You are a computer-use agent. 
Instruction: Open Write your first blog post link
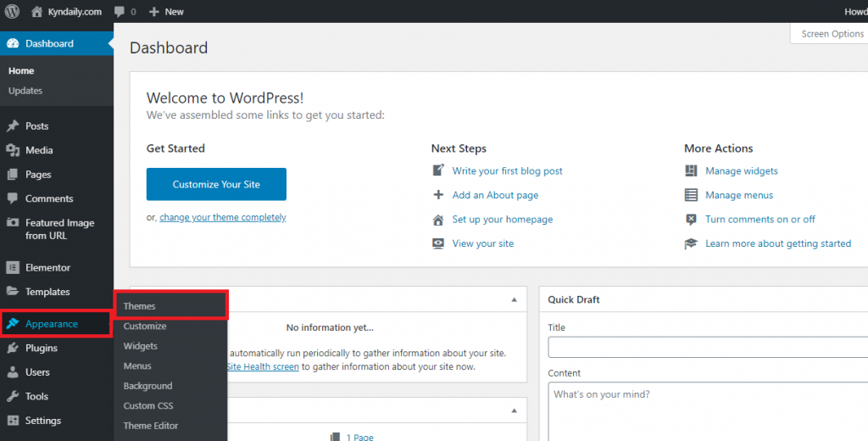[507, 171]
